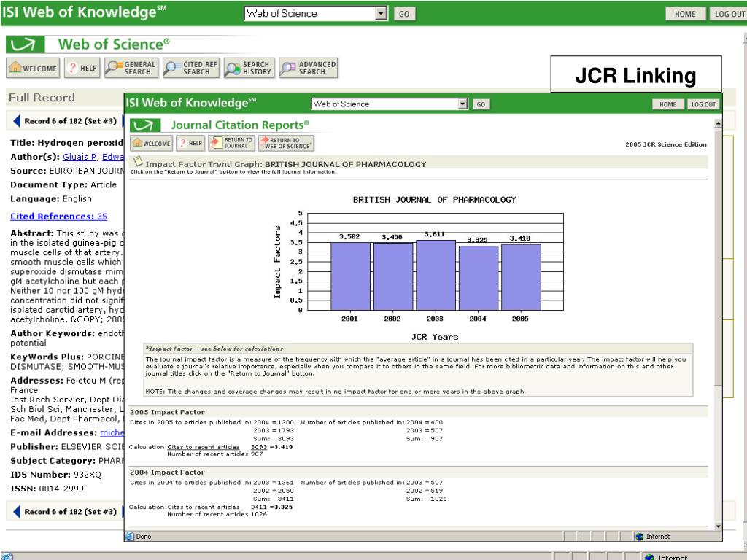Open Help in Journal Citation Reports toolbar

[x=190, y=143]
